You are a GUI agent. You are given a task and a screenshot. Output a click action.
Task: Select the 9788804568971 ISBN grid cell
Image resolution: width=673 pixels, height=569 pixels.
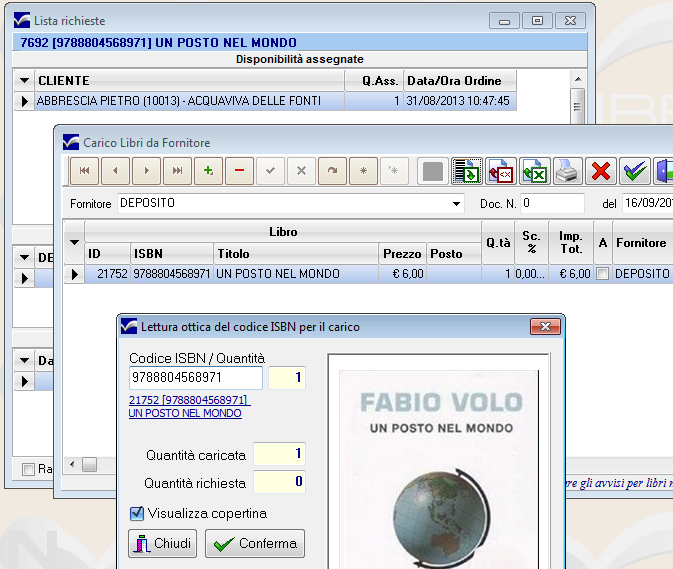click(172, 274)
